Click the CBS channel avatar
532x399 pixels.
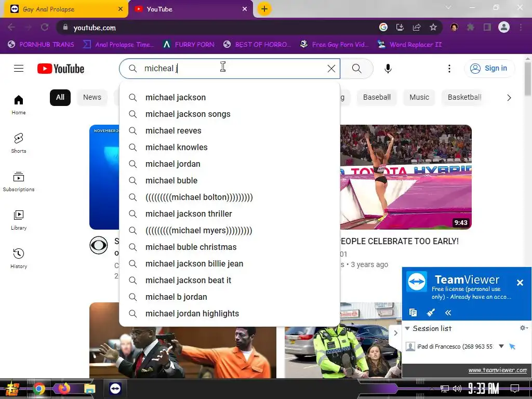(x=99, y=245)
